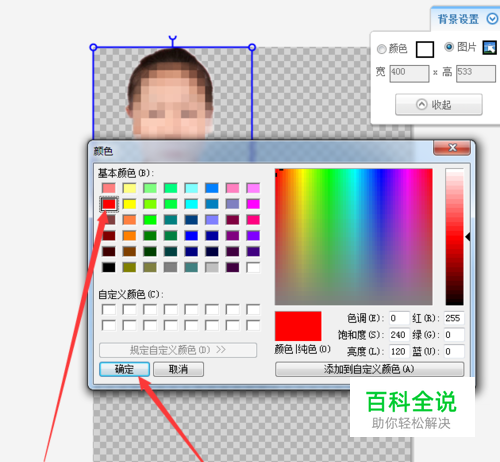The image size is (500, 462).
Task: Click the 收起 collapse button
Action: [x=439, y=105]
